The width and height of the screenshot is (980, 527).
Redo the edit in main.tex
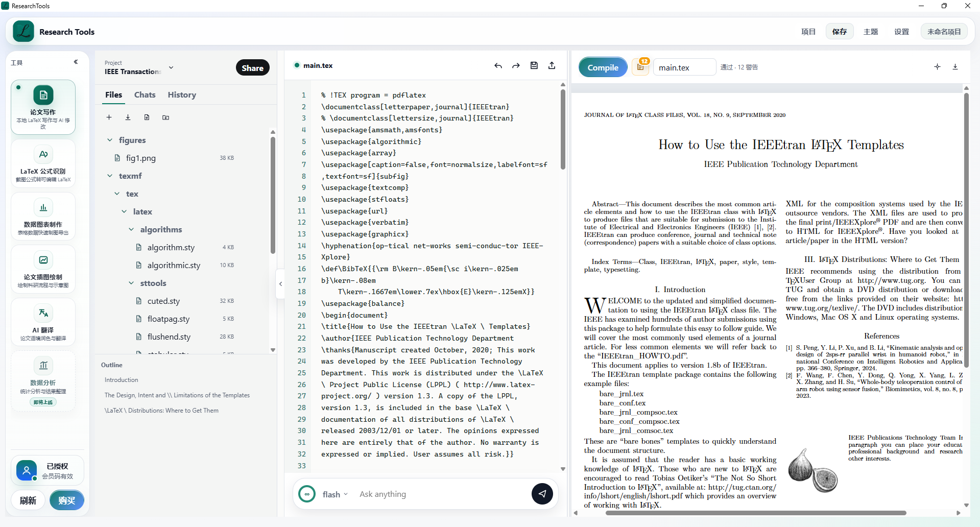tap(516, 65)
